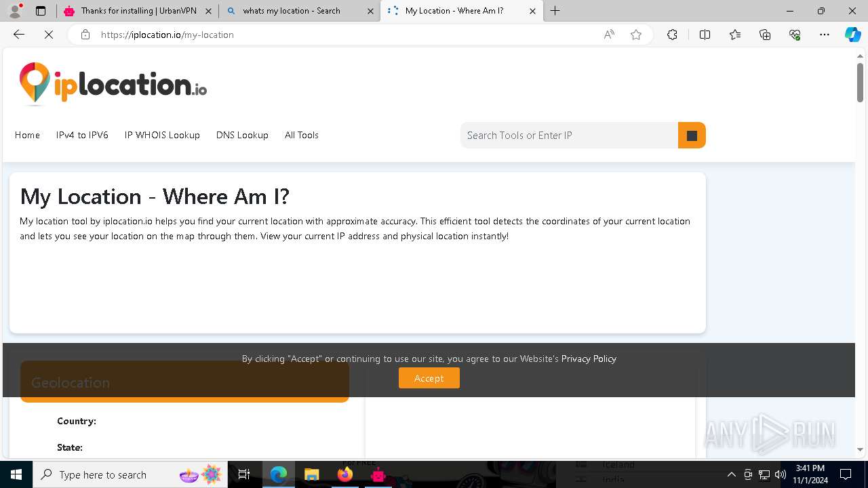Click the page vertical scrollbar thumb
Viewport: 868px width, 488px height.
click(861, 83)
